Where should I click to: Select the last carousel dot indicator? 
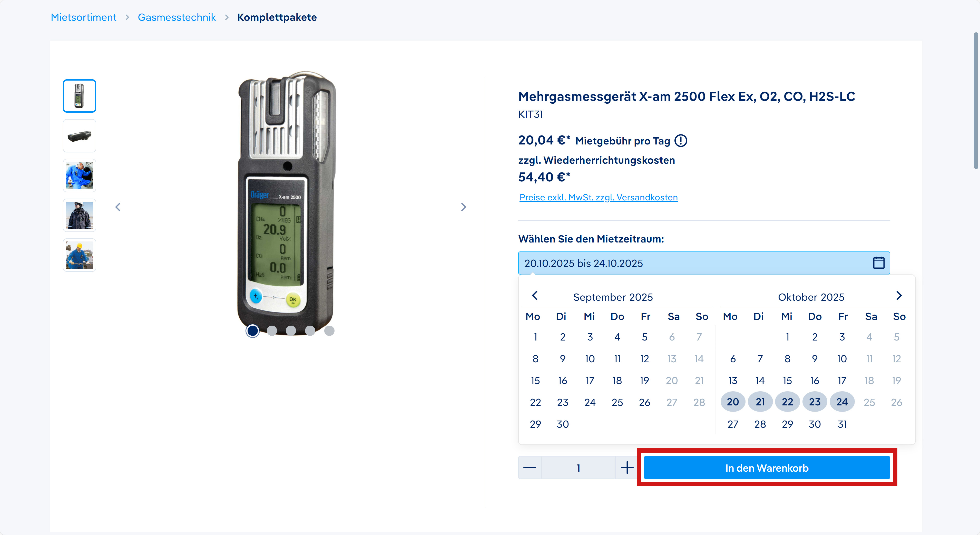329,331
